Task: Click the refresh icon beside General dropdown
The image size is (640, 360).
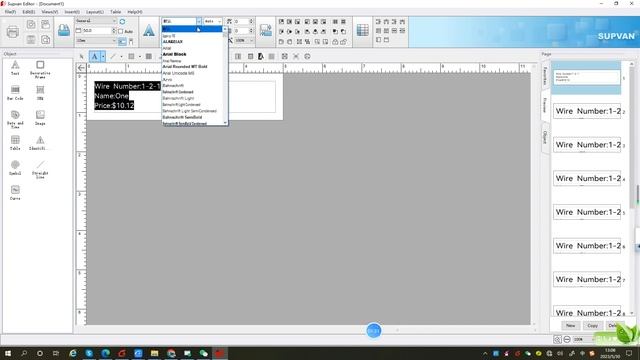Action: tap(122, 21)
